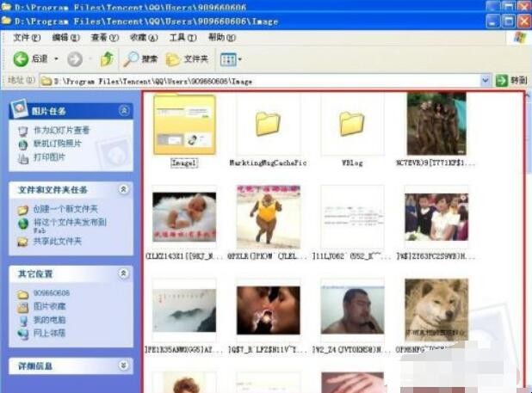
Task: Select the white text document thumbnail
Action: coord(352,217)
